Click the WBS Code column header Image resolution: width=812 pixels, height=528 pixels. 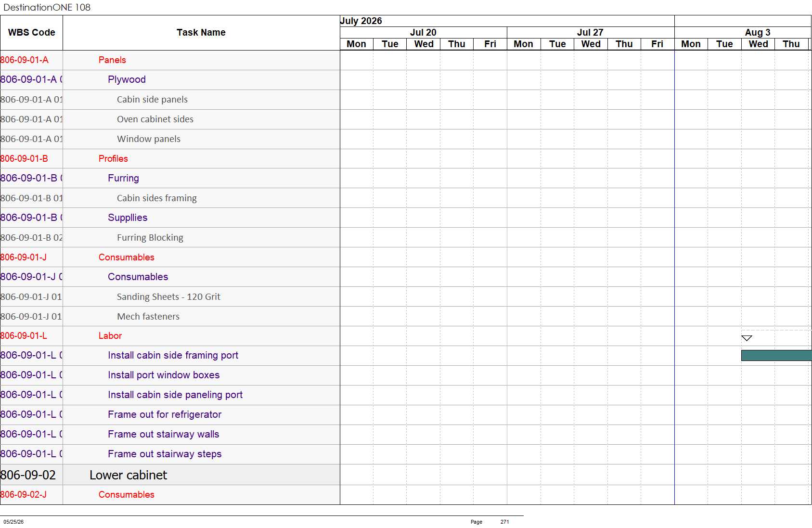[31, 33]
